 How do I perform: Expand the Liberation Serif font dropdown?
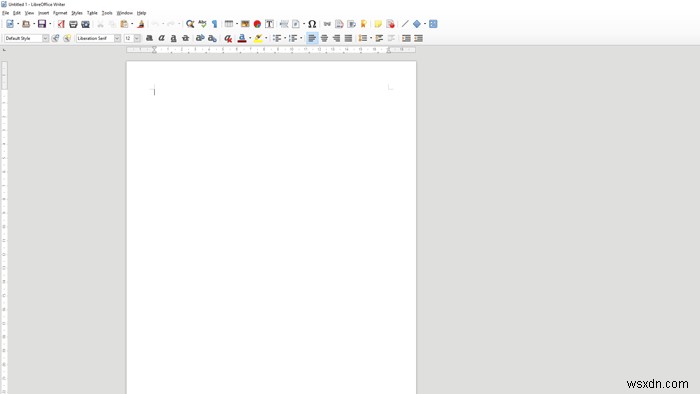pos(117,38)
